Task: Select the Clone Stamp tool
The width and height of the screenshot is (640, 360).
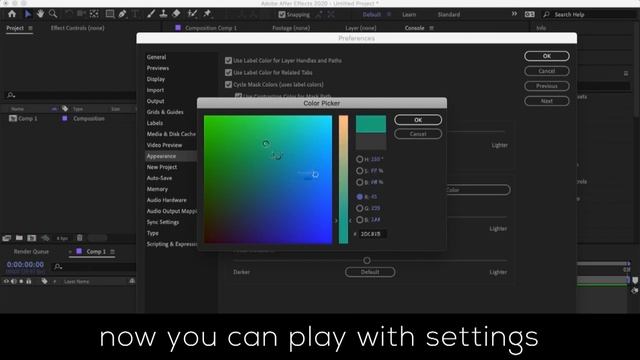Action: click(163, 14)
